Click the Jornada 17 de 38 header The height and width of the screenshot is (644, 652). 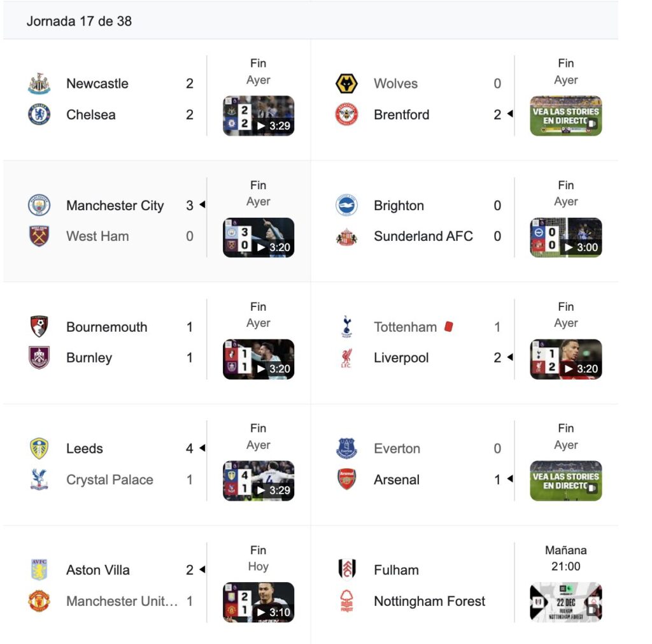point(79,21)
